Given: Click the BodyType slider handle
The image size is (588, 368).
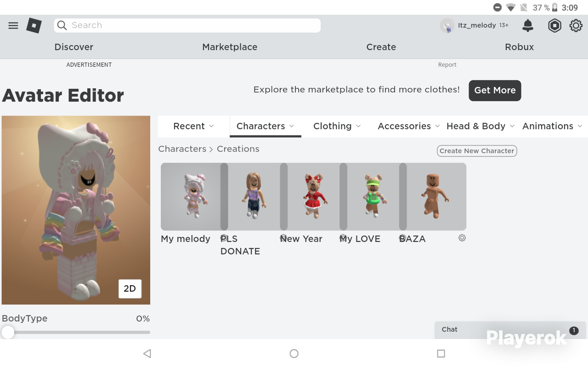Looking at the screenshot, I should 8,332.
